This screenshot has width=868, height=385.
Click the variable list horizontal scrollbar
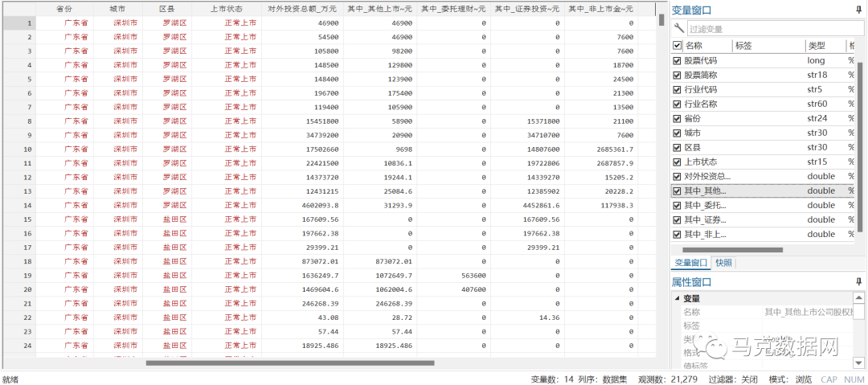click(732, 250)
